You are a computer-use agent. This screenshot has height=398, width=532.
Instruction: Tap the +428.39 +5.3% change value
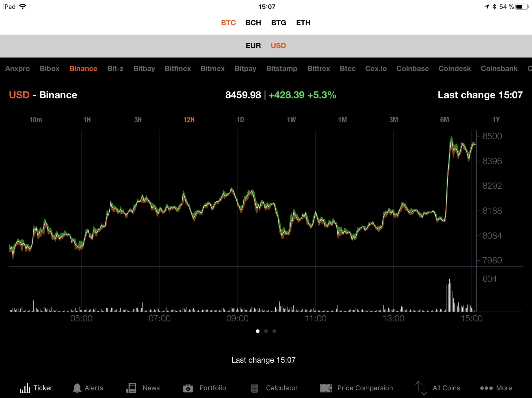pos(302,95)
